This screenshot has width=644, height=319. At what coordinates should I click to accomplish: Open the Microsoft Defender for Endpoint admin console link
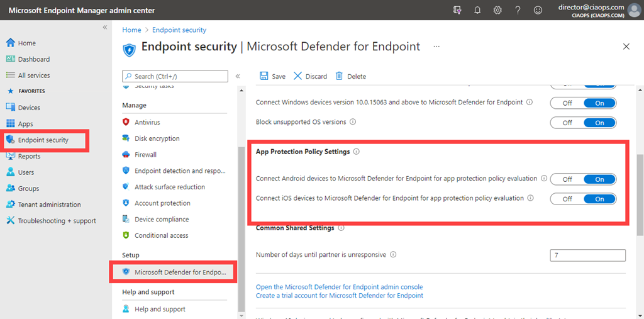(x=339, y=287)
